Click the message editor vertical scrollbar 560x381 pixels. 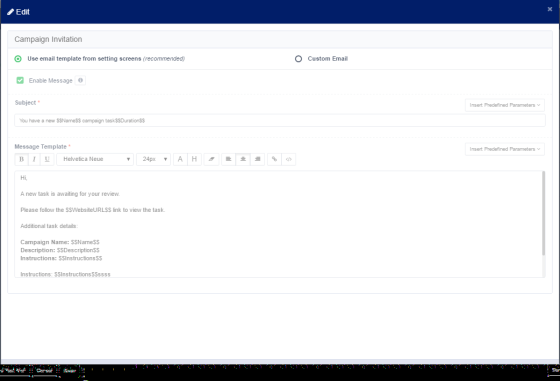544,213
